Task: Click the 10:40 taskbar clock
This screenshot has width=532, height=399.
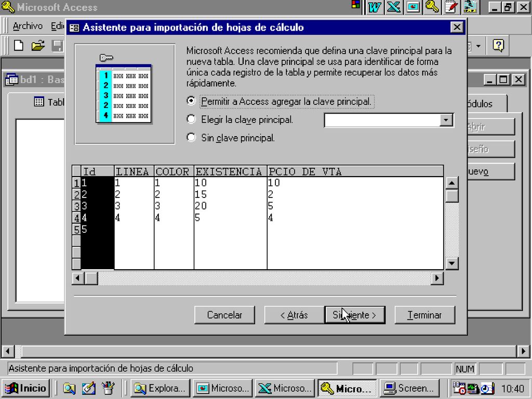Action: point(513,389)
